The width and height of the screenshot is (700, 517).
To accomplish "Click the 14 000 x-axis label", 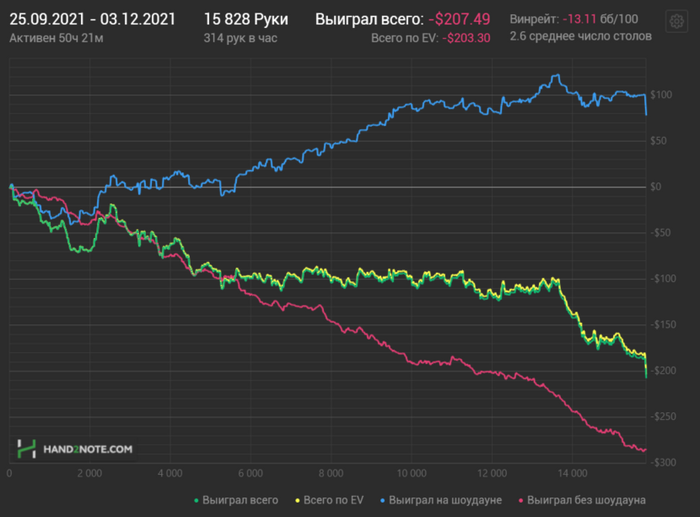I will 573,473.
